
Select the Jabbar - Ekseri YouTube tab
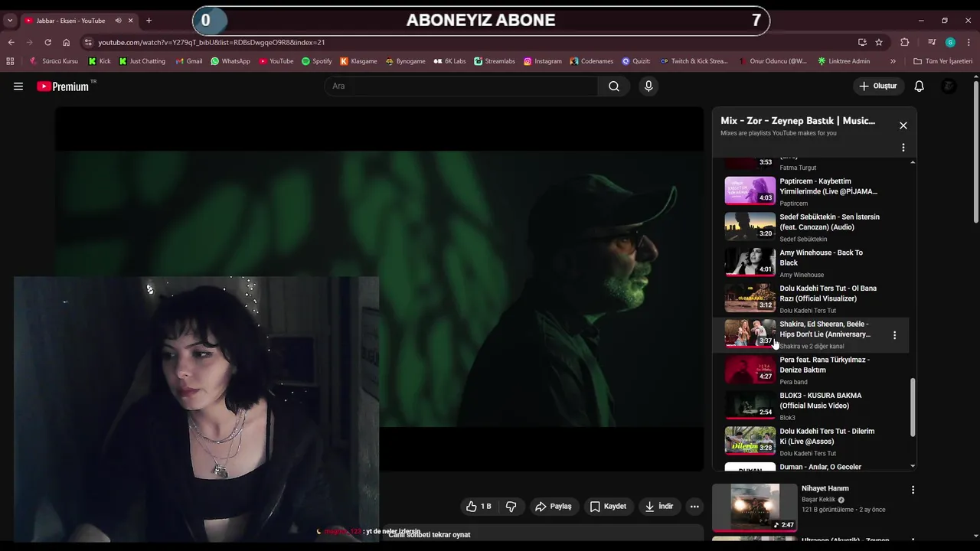click(70, 21)
